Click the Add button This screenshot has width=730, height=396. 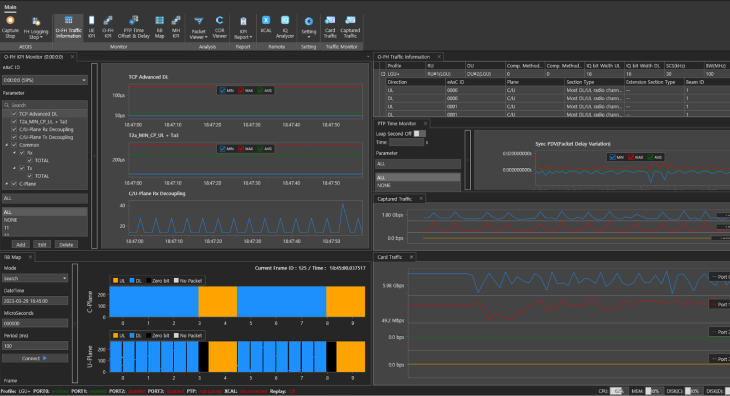click(x=20, y=245)
